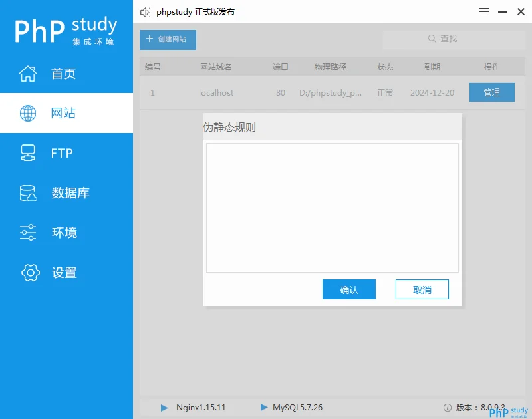Click the 管理 manage button for localhost
The height and width of the screenshot is (419, 532).
coord(491,92)
